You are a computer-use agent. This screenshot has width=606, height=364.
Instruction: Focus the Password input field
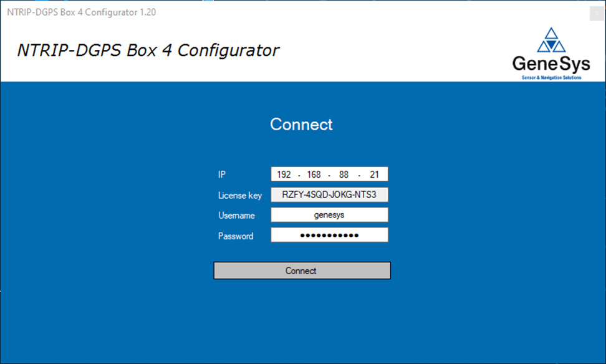[x=329, y=235]
